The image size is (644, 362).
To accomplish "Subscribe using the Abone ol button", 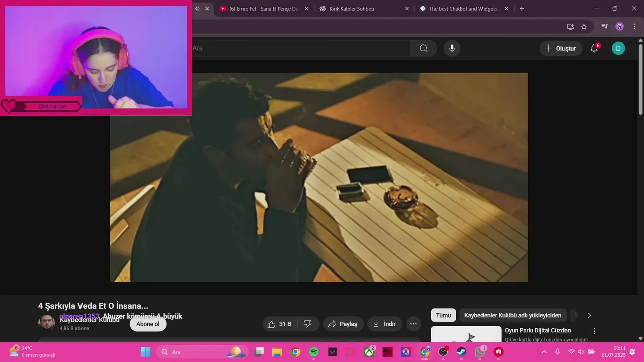I will point(148,324).
